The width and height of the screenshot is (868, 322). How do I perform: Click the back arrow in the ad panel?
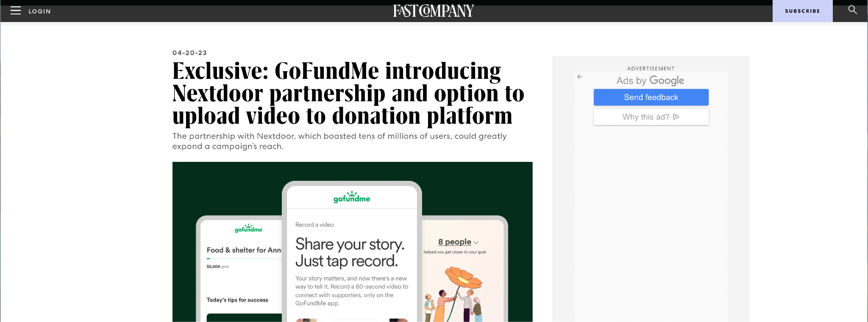(x=580, y=77)
